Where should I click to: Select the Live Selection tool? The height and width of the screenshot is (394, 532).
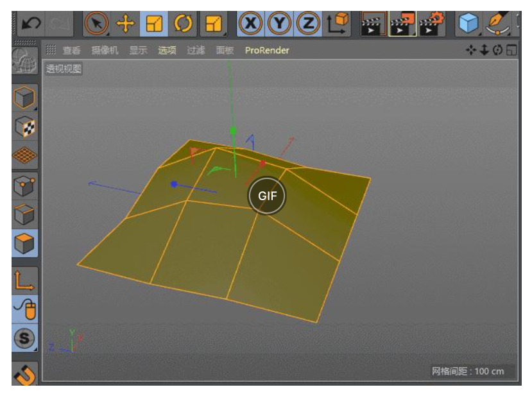pos(96,24)
